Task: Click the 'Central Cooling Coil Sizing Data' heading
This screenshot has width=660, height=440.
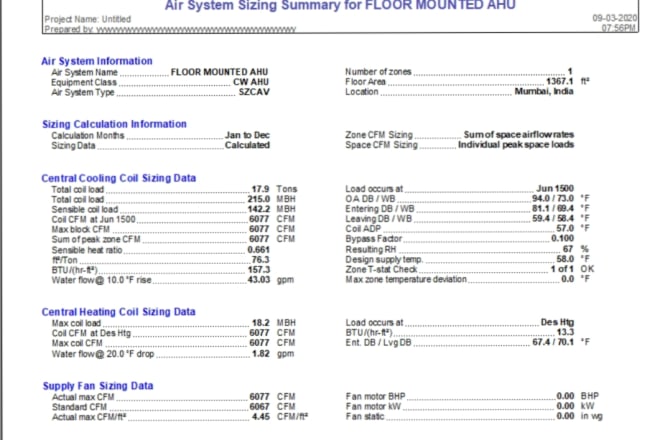Action: tap(119, 178)
